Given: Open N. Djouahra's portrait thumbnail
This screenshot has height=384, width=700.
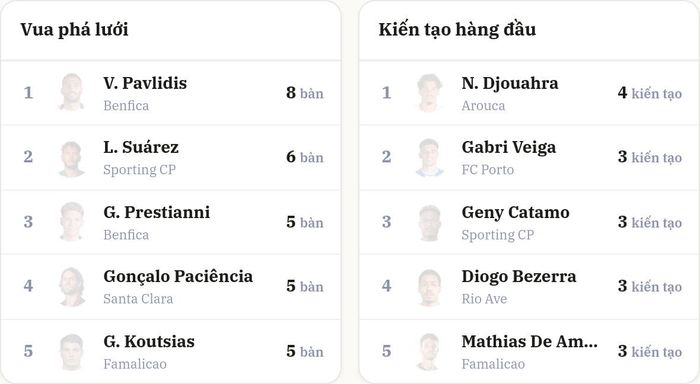Looking at the screenshot, I should tap(429, 92).
